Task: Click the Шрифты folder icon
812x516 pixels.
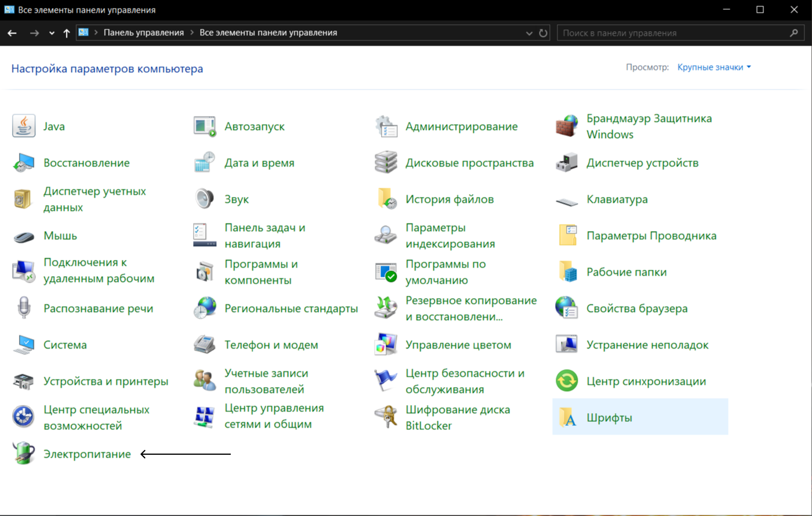Action: coord(567,418)
